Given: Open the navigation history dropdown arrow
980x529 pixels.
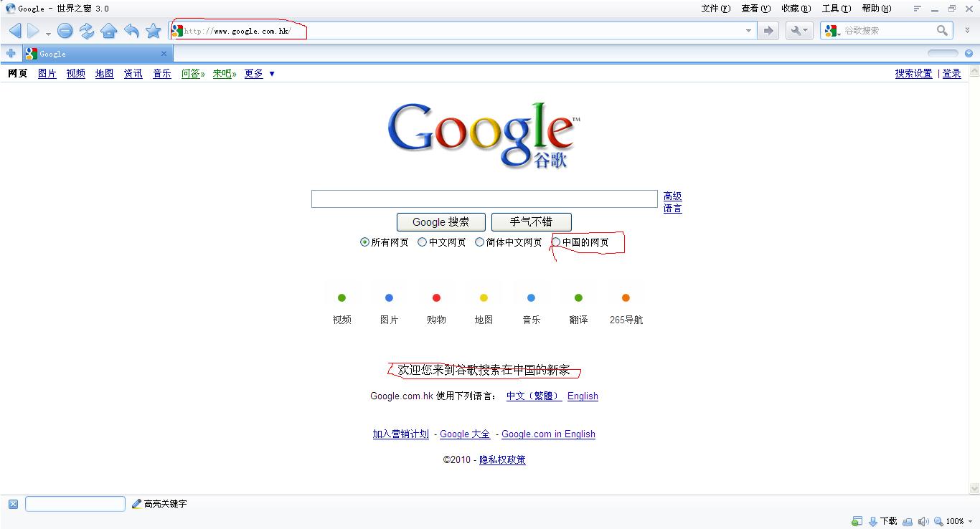Looking at the screenshot, I should click(x=48, y=34).
